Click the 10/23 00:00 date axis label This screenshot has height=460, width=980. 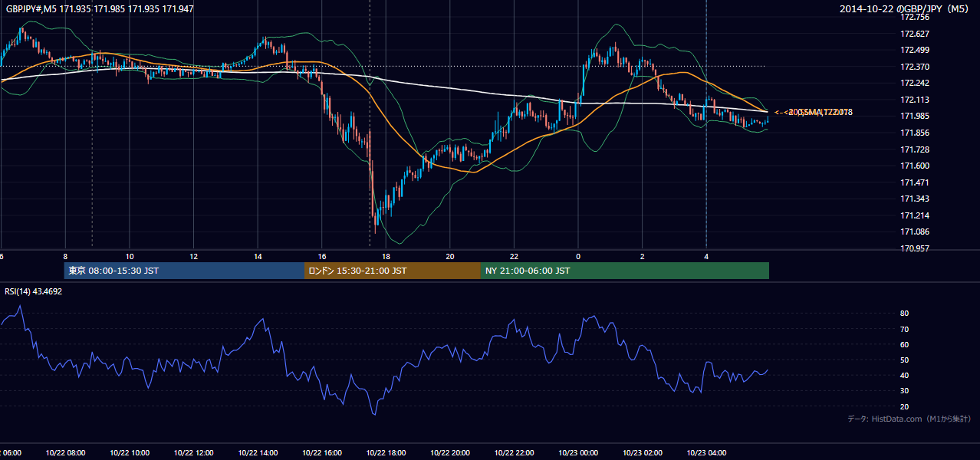pyautogui.click(x=578, y=453)
